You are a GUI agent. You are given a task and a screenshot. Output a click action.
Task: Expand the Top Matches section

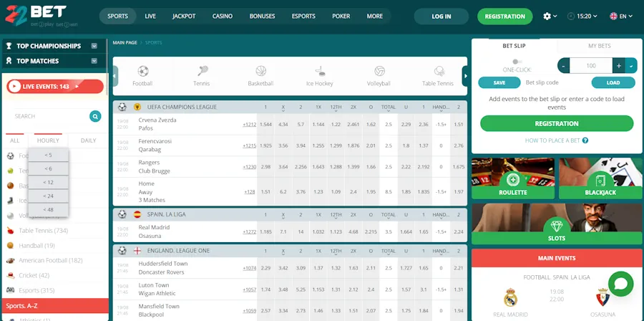click(x=94, y=61)
